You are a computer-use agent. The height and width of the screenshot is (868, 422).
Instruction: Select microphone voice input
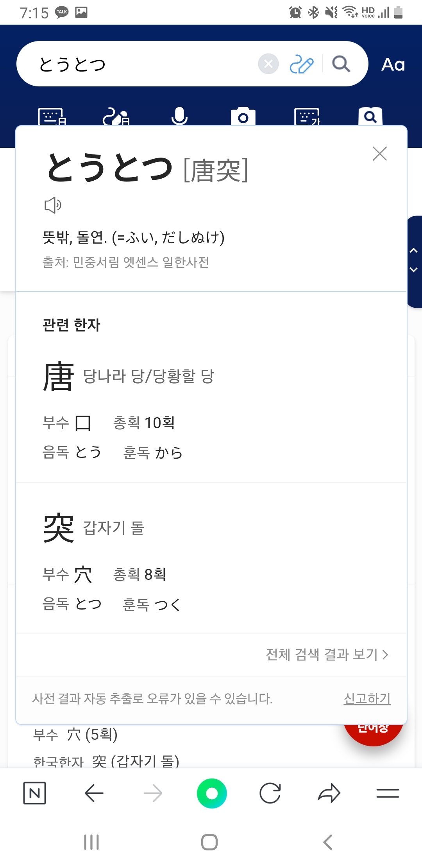tap(179, 116)
